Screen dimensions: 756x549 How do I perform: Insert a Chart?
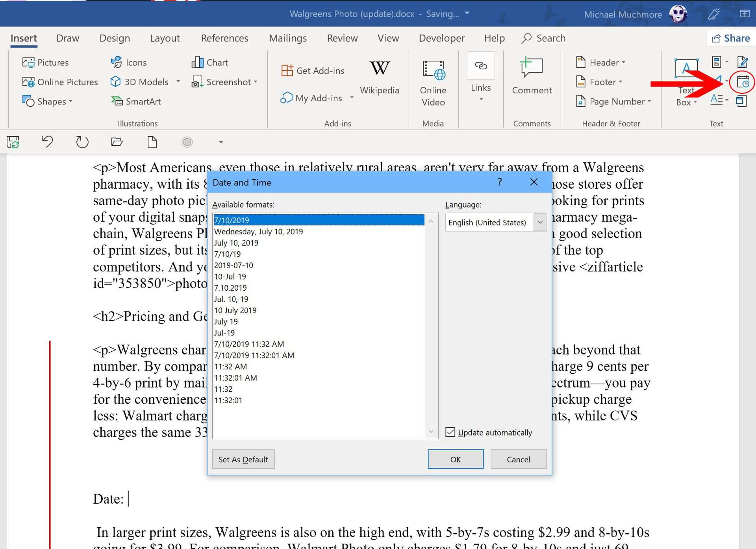(209, 62)
